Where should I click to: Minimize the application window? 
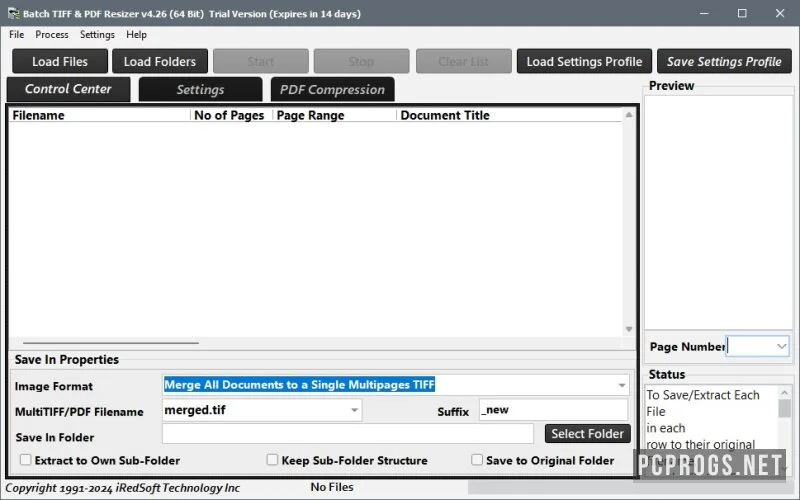click(x=704, y=13)
